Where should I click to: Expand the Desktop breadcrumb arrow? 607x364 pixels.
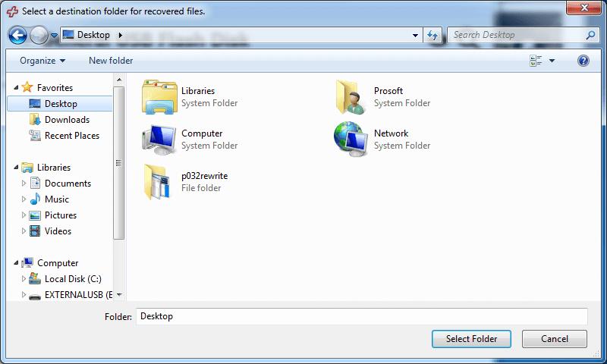pos(121,35)
